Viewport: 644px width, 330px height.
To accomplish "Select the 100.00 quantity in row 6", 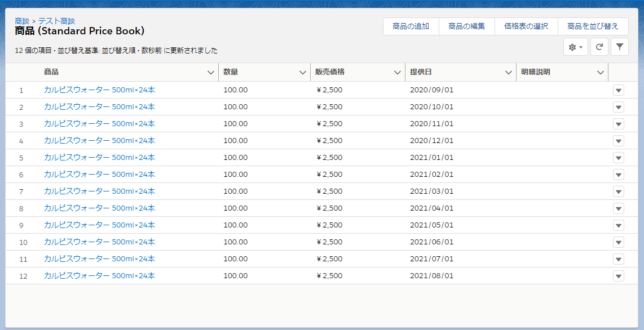I will pyautogui.click(x=235, y=174).
